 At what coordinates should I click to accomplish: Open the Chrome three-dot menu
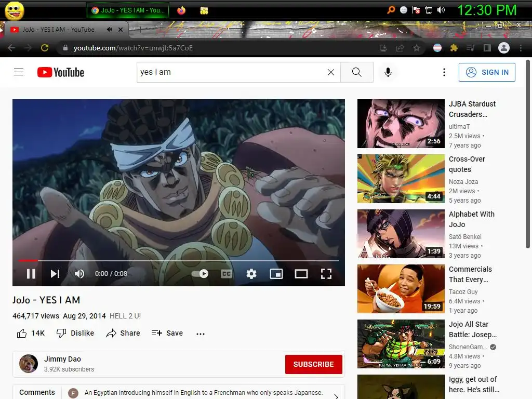(x=521, y=48)
